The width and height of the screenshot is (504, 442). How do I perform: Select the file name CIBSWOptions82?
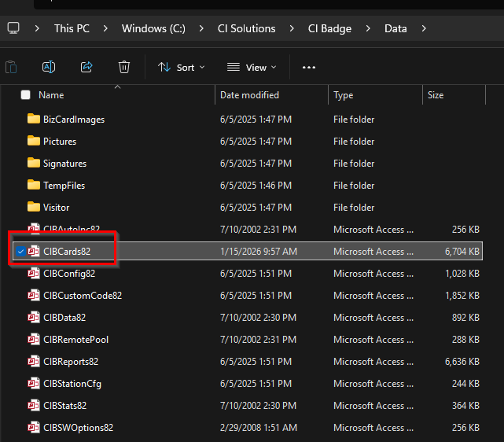point(79,428)
